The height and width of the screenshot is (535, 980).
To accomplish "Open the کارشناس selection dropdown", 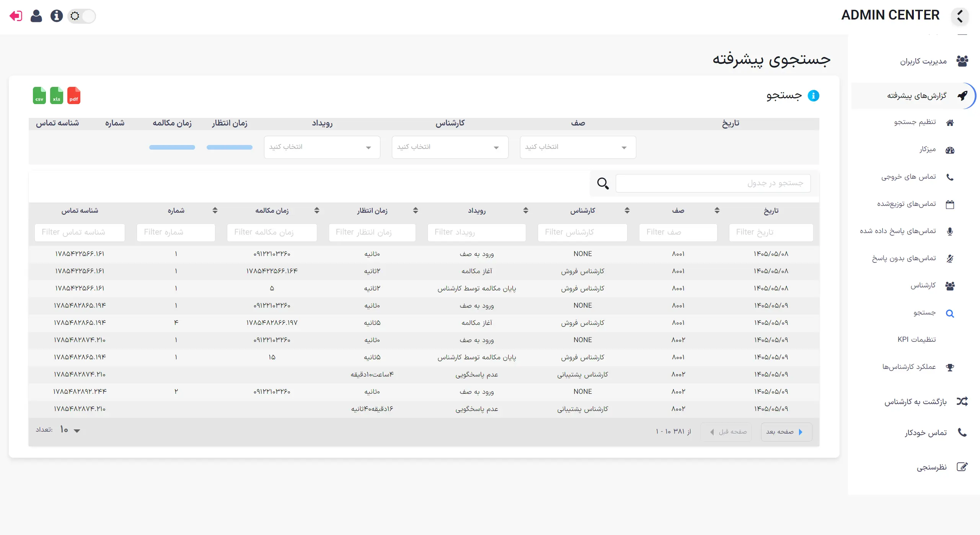I will click(450, 147).
